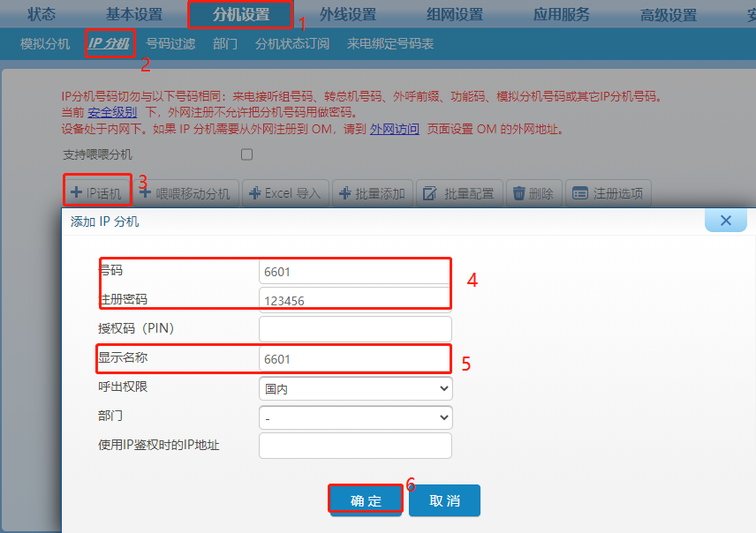Switch to 外线设置 top menu

coord(347,15)
